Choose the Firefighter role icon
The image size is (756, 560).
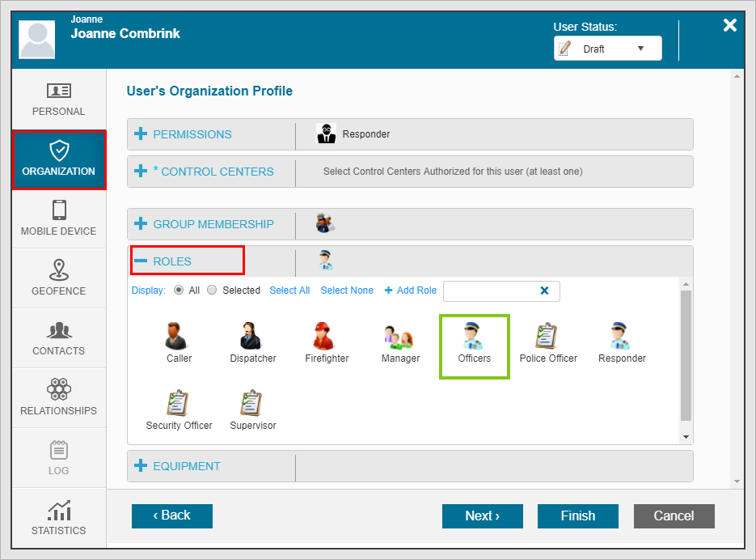coord(326,336)
